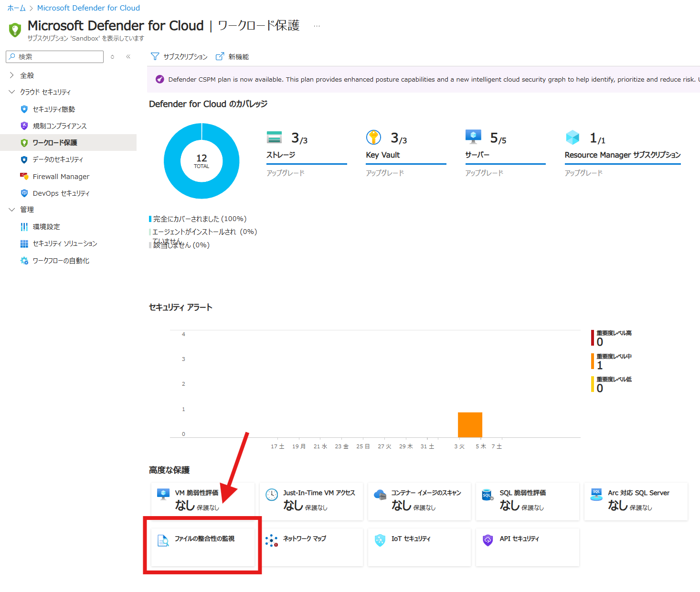
Task: Collapse the sidebar with double chevron
Action: 128,56
